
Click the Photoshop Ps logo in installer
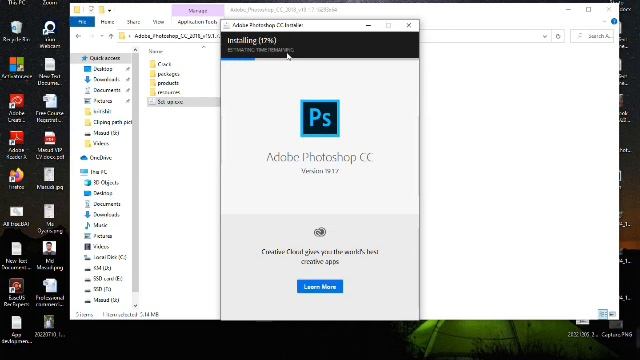click(x=320, y=118)
